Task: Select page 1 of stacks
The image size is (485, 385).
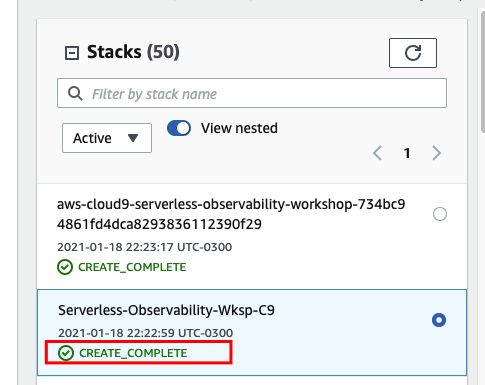Action: point(407,153)
